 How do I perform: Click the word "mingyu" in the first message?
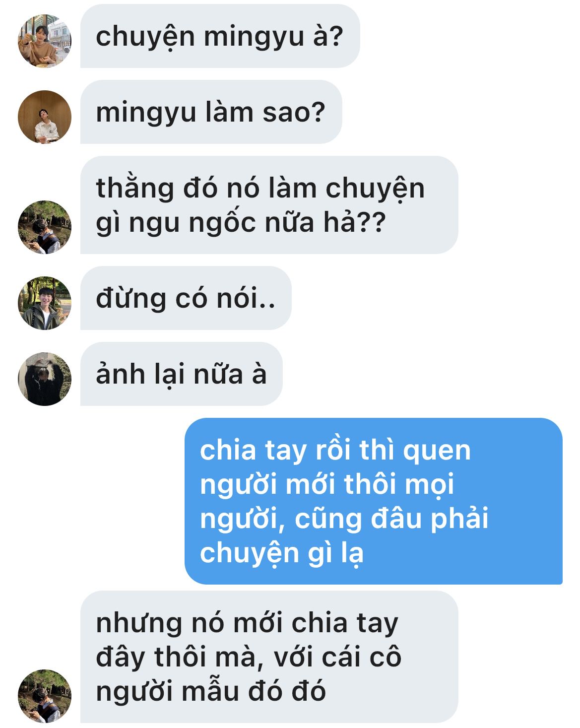pos(254,38)
